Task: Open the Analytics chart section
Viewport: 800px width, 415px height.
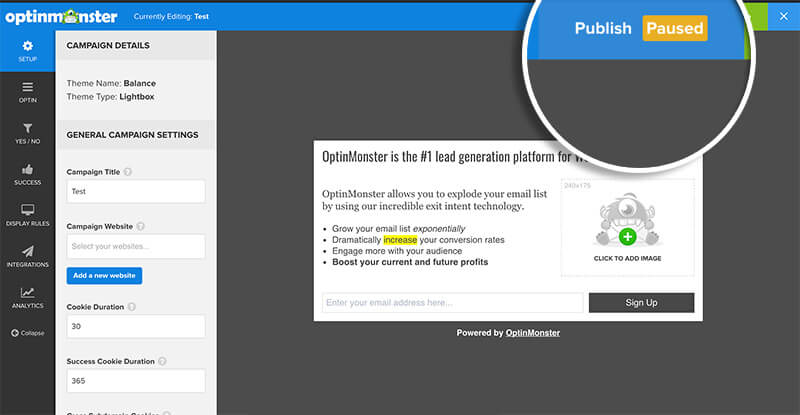Action: coord(28,298)
